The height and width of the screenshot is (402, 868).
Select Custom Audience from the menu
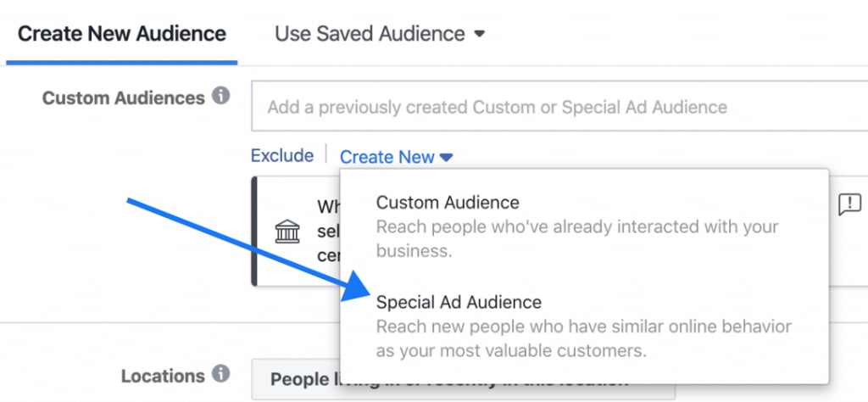click(448, 202)
